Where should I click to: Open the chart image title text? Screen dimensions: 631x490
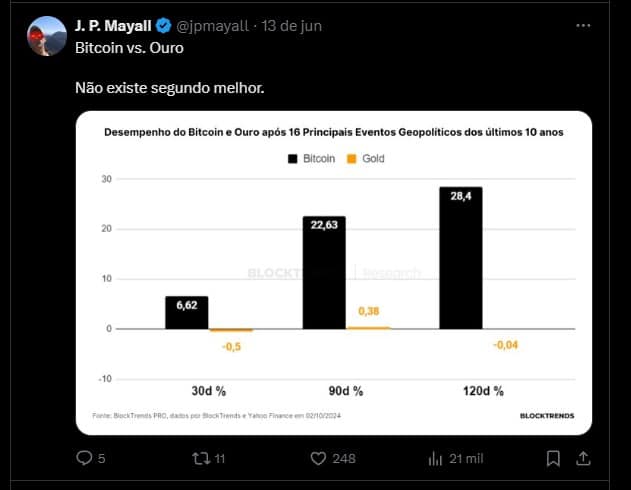coord(334,132)
